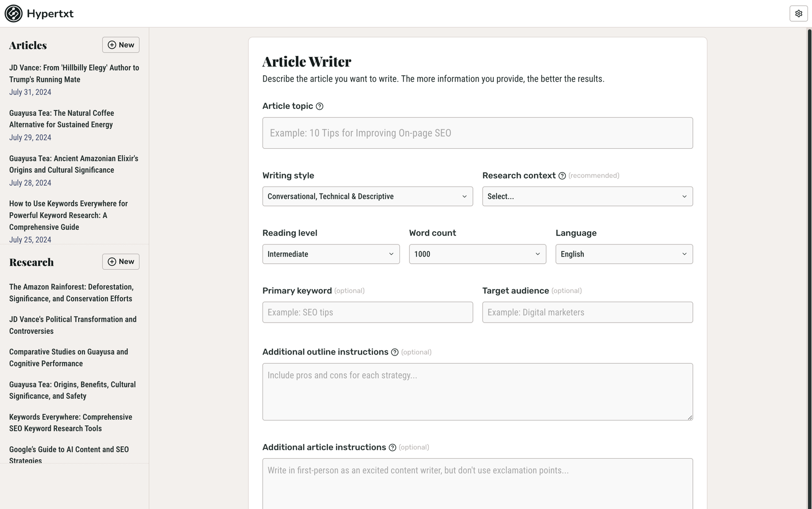Click help icon for Additional outline instructions
Viewport: 812px width, 509px height.
pos(394,352)
